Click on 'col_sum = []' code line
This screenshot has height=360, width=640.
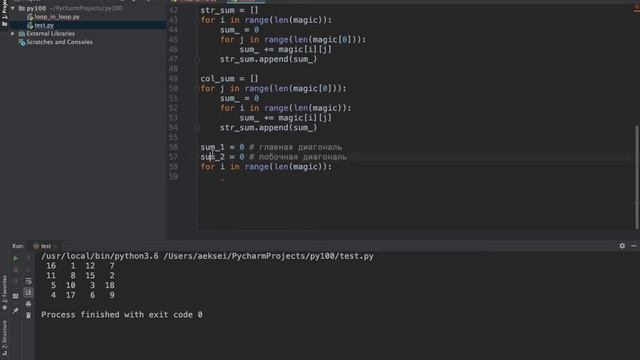click(x=229, y=78)
